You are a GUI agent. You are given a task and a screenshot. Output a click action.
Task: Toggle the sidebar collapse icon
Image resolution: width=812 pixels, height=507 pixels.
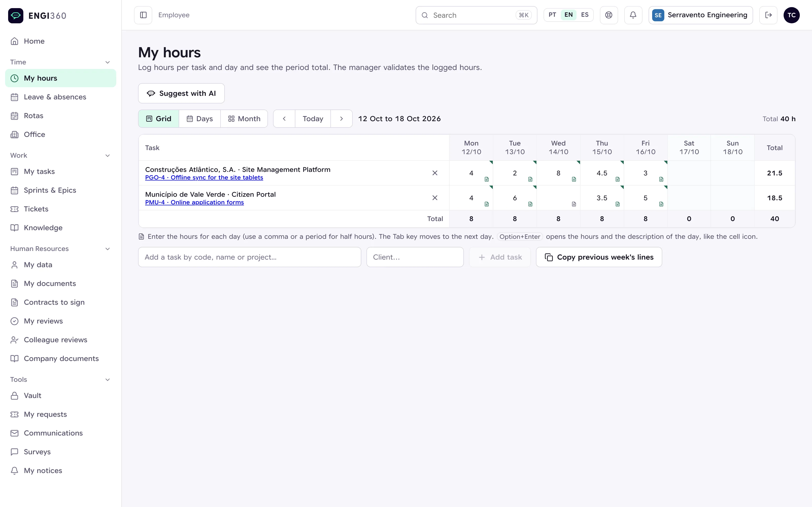click(143, 15)
